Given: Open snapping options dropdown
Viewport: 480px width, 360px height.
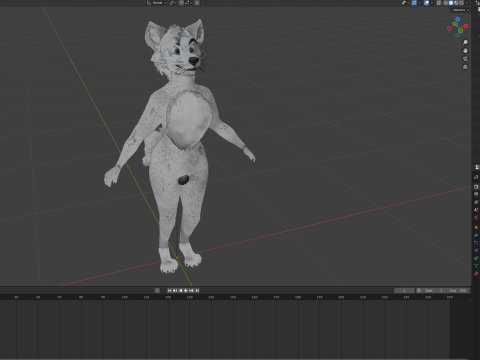Looking at the screenshot, I should tap(188, 3).
